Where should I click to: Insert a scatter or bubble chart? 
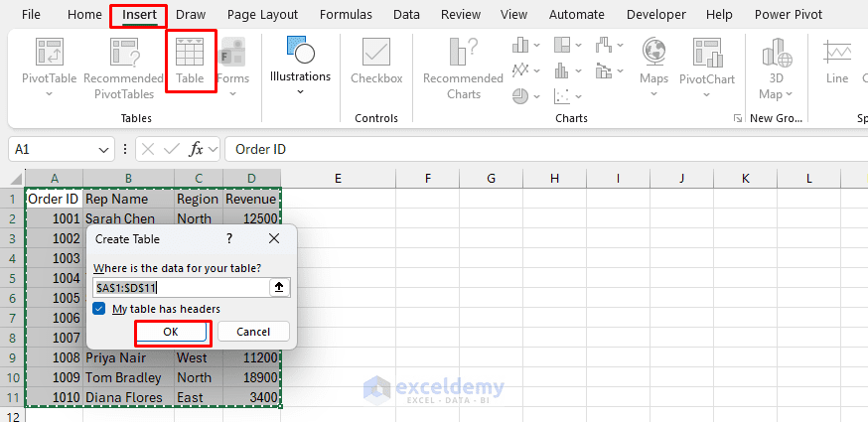[x=562, y=96]
